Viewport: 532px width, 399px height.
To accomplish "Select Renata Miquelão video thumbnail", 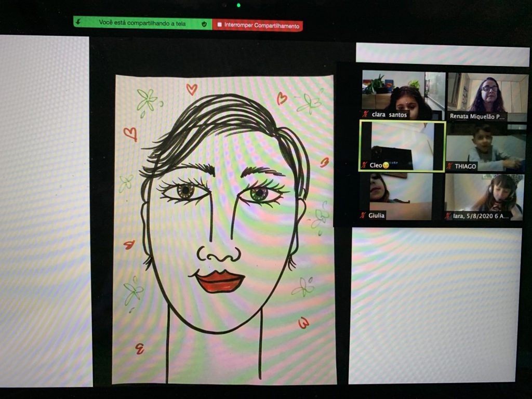I will pos(487,97).
